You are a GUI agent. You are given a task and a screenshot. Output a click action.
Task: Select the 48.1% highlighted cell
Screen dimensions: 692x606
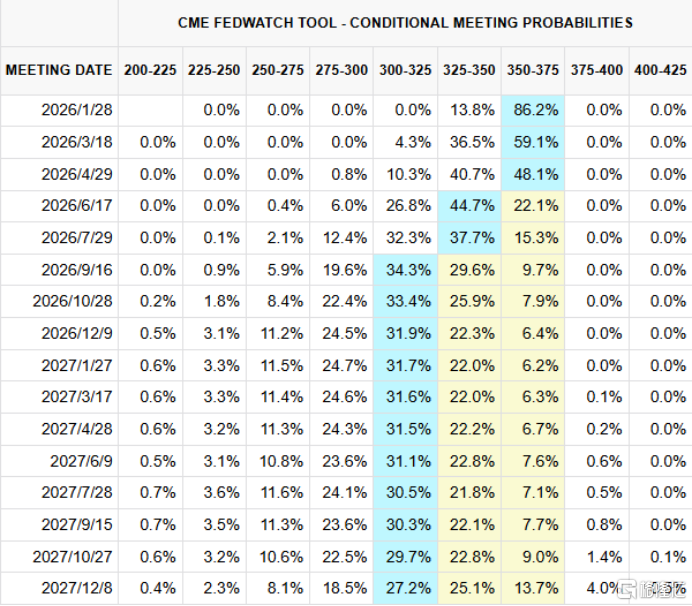coord(533,174)
